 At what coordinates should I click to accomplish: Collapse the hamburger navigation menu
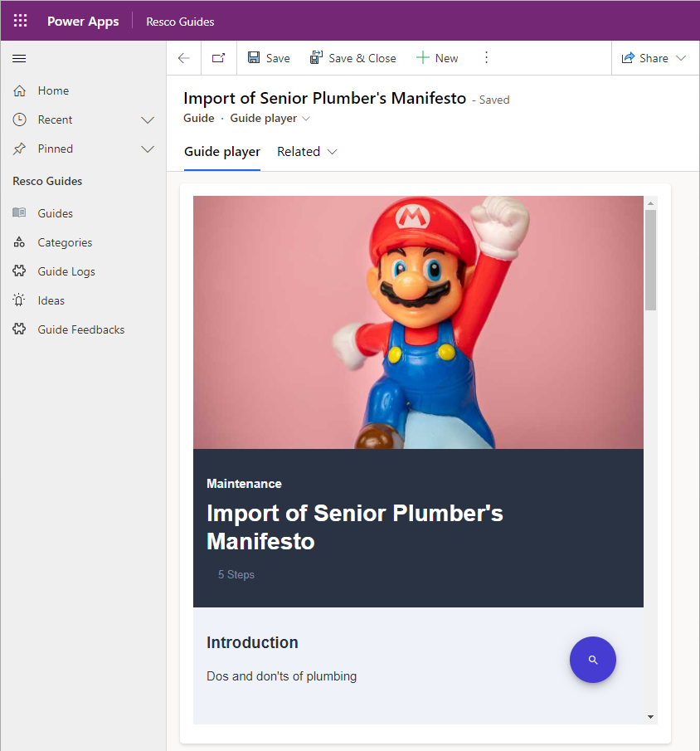coord(20,58)
